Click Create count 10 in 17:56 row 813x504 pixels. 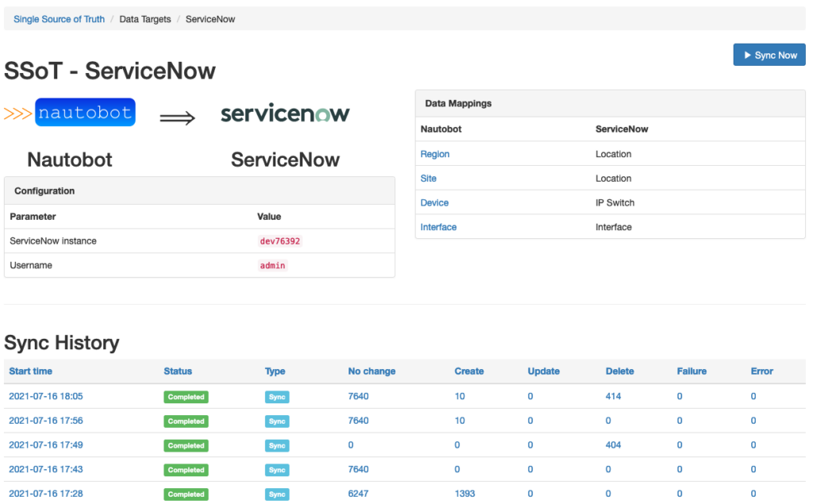(460, 421)
